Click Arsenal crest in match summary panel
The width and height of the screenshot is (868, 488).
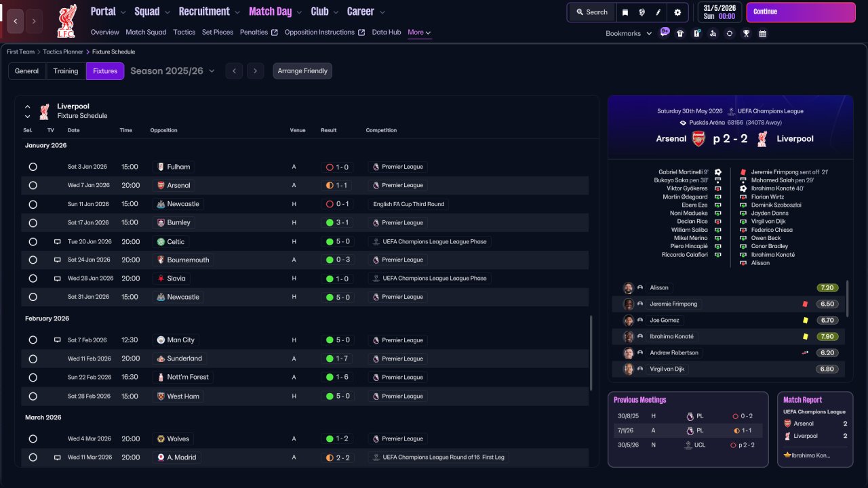(698, 139)
